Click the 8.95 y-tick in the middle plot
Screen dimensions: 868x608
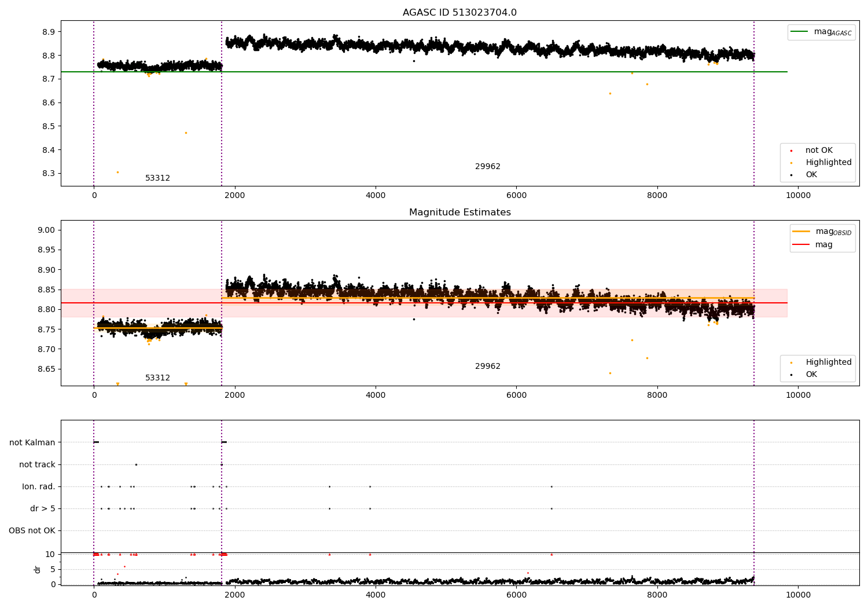46,250
